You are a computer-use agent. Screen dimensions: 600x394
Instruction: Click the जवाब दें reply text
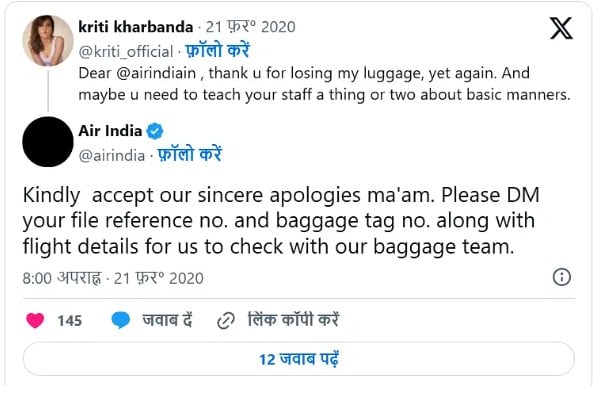pos(167,320)
